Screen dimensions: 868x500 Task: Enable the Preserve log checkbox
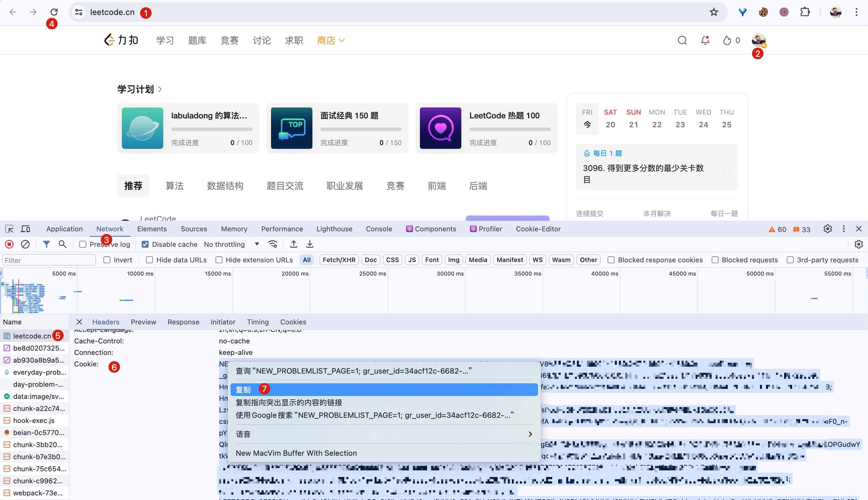(x=82, y=244)
